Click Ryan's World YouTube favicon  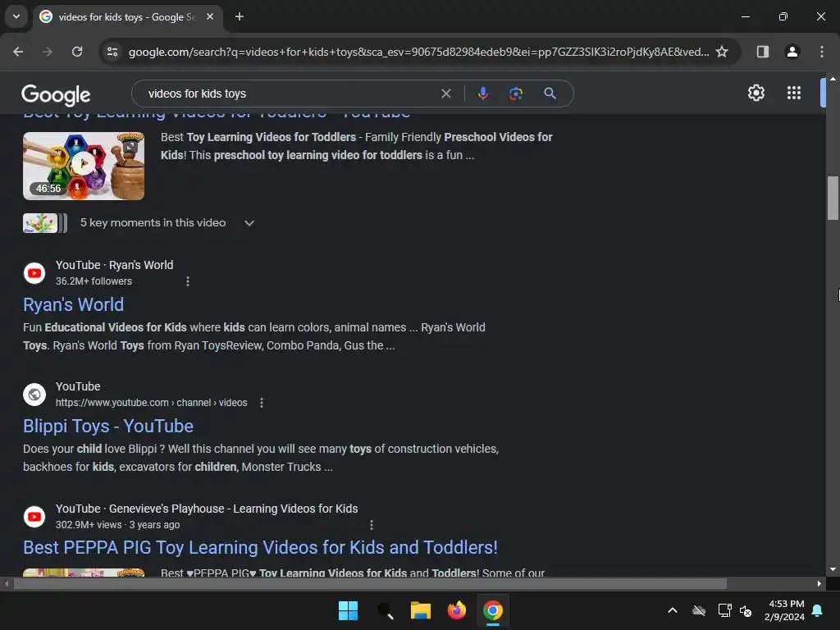coord(34,273)
